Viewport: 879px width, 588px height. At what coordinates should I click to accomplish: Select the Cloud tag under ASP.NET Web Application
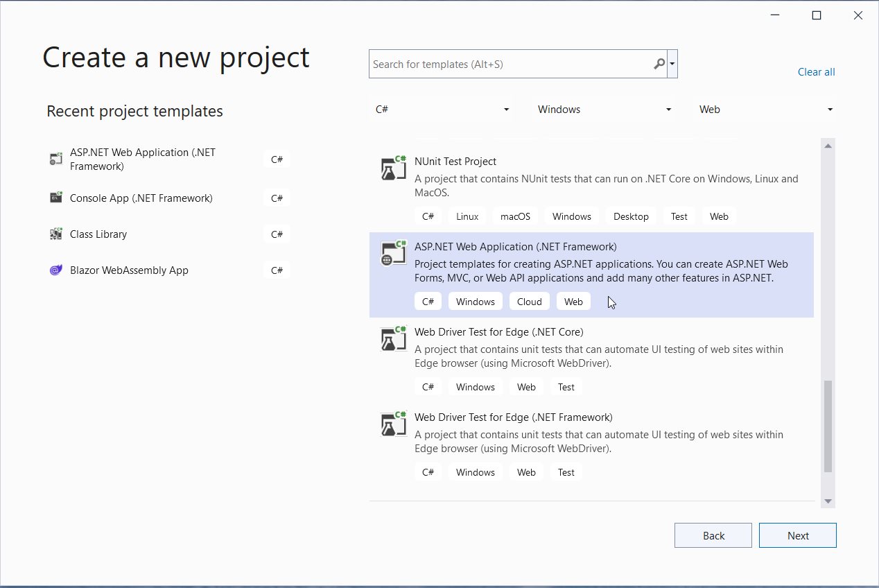529,301
